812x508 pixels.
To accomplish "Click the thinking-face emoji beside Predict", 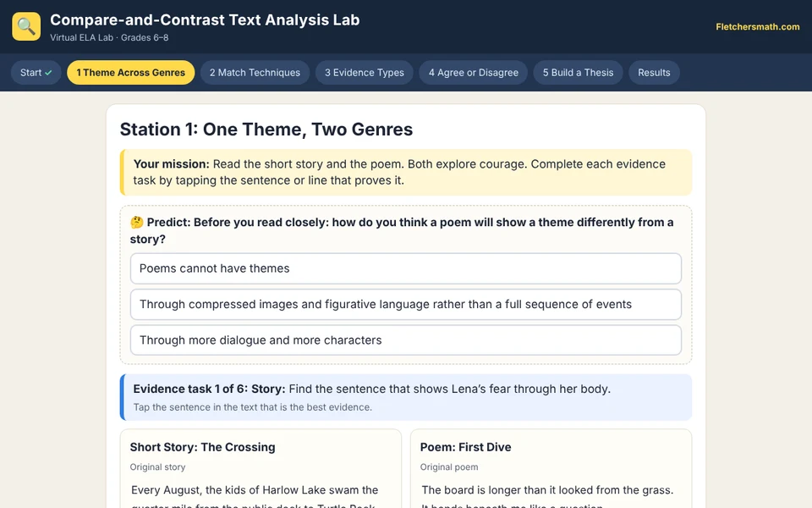I will pyautogui.click(x=137, y=223).
